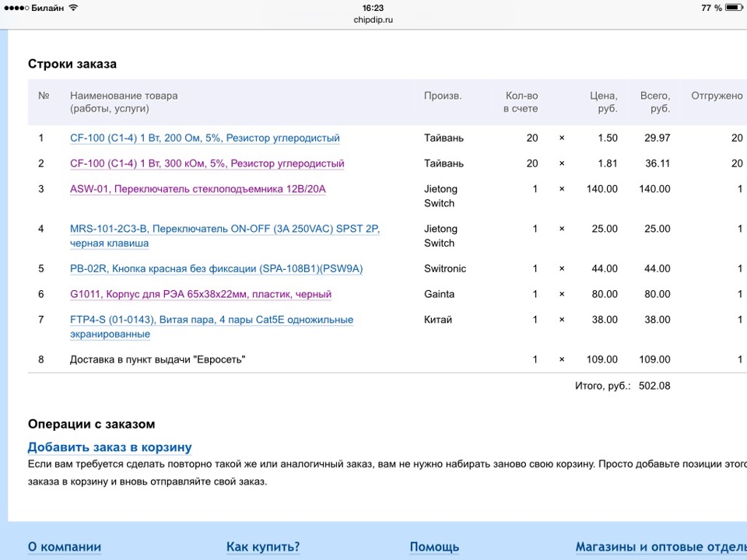The image size is (747, 560).
Task: Click the Итого total value 502.08
Action: 654,386
